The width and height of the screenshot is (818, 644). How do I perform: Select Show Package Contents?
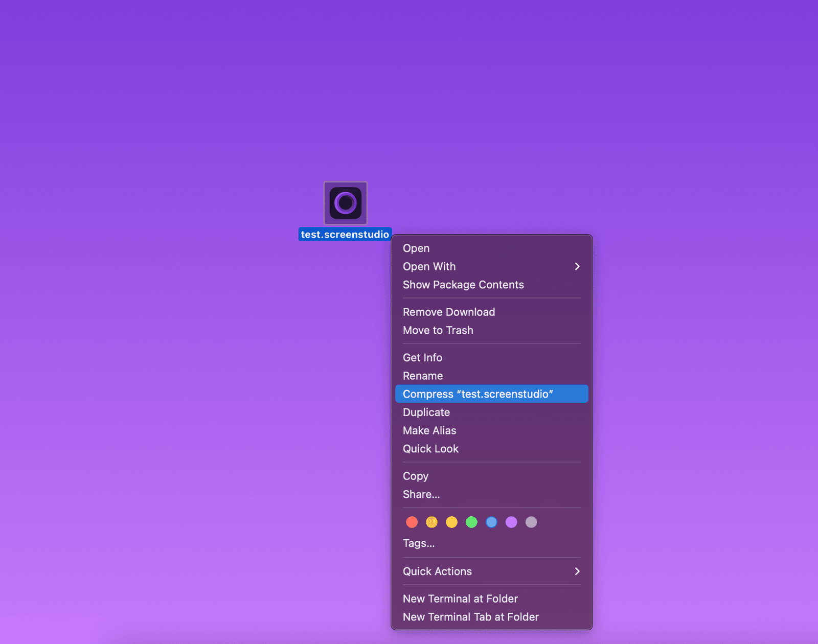click(463, 285)
